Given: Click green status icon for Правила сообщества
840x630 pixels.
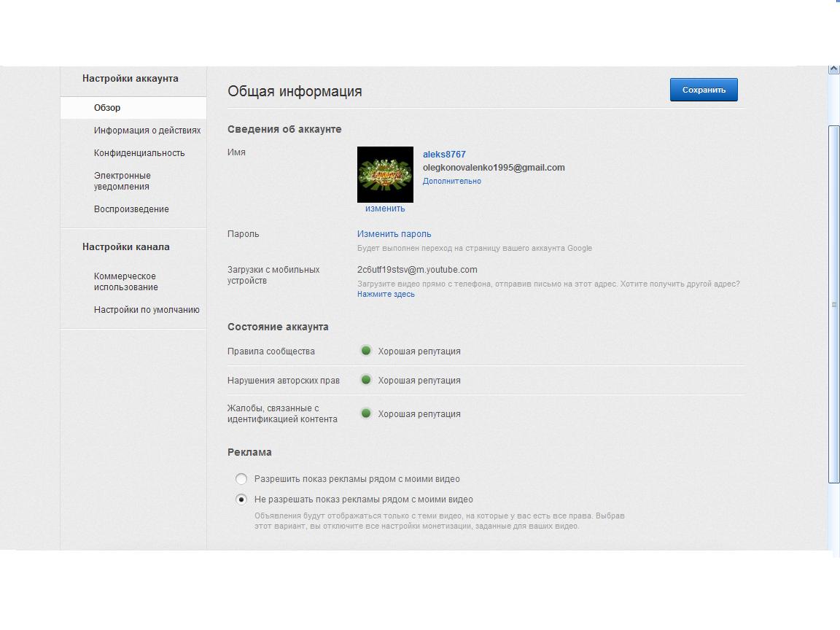Looking at the screenshot, I should click(x=366, y=351).
